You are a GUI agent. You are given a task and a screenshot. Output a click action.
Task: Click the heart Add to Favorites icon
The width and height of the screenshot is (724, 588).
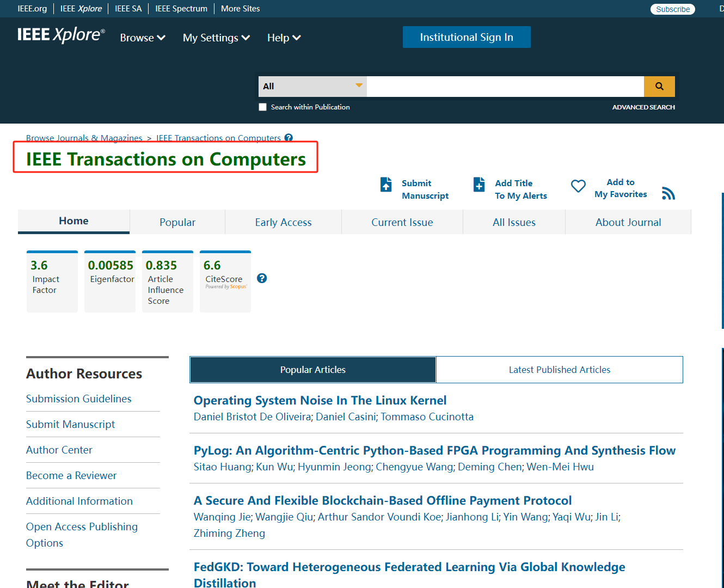pyautogui.click(x=578, y=186)
